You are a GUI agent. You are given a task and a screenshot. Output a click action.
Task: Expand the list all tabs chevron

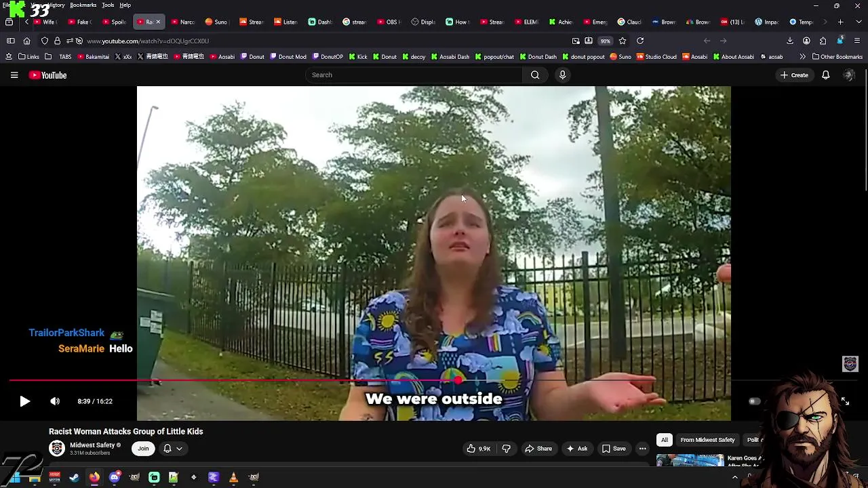[x=857, y=22]
